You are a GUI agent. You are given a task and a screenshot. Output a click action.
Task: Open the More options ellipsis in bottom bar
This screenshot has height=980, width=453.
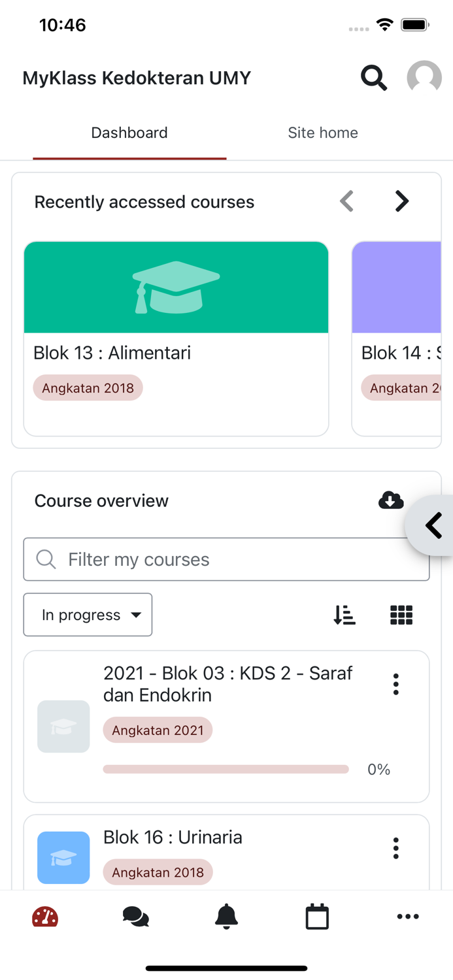point(408,917)
